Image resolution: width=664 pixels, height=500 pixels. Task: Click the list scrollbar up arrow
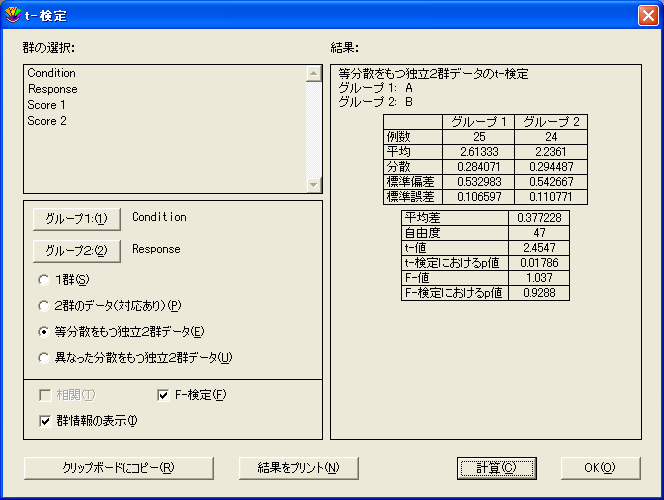coord(313,74)
